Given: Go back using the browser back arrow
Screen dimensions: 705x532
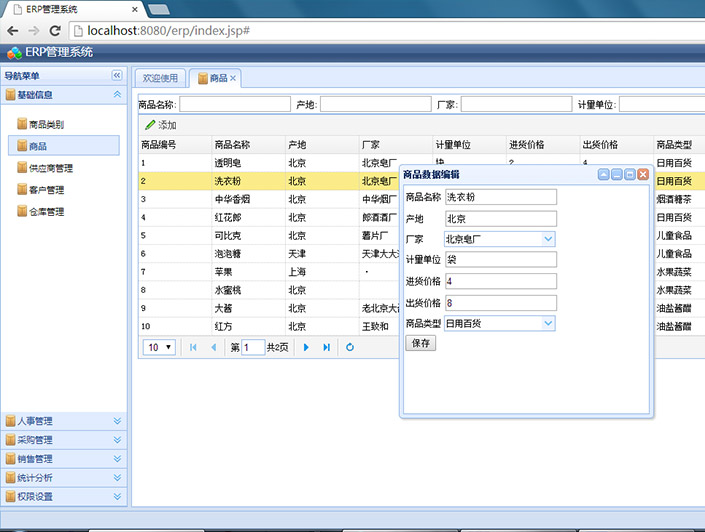Looking at the screenshot, I should coord(11,30).
